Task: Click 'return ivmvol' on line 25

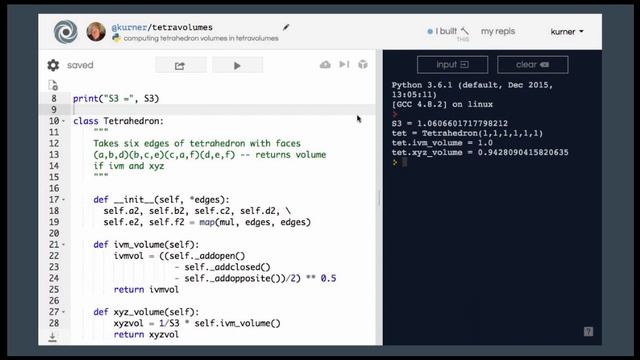Action: (146, 290)
